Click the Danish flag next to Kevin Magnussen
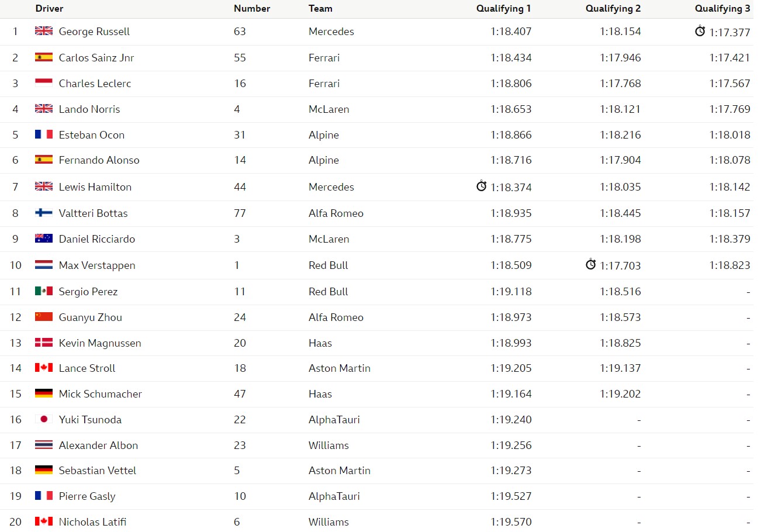The width and height of the screenshot is (761, 532). (44, 343)
